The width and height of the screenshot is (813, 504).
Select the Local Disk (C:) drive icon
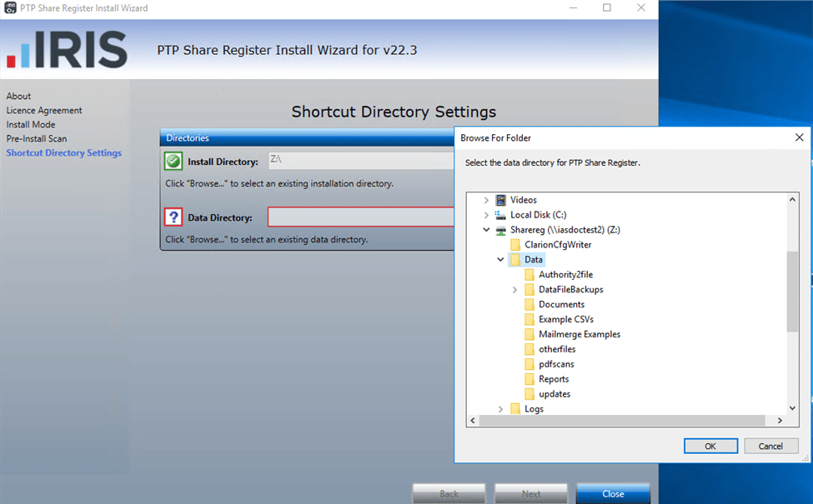[x=500, y=215]
